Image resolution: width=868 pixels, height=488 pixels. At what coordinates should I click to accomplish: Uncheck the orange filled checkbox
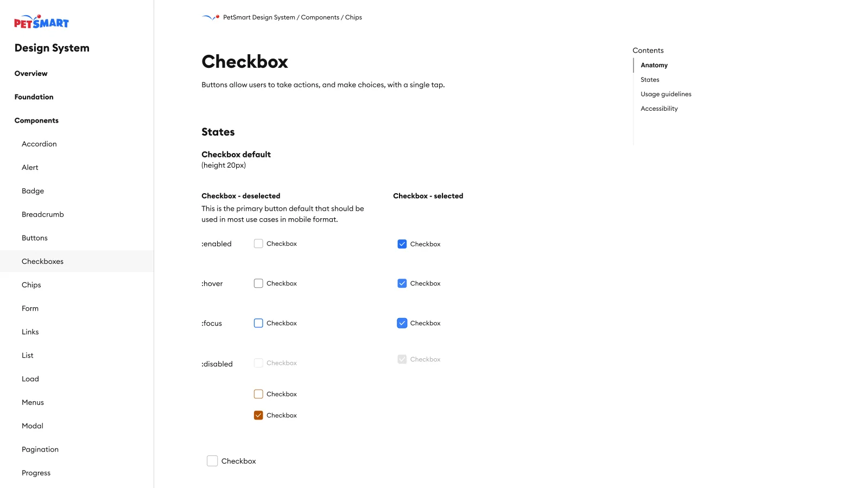click(258, 415)
